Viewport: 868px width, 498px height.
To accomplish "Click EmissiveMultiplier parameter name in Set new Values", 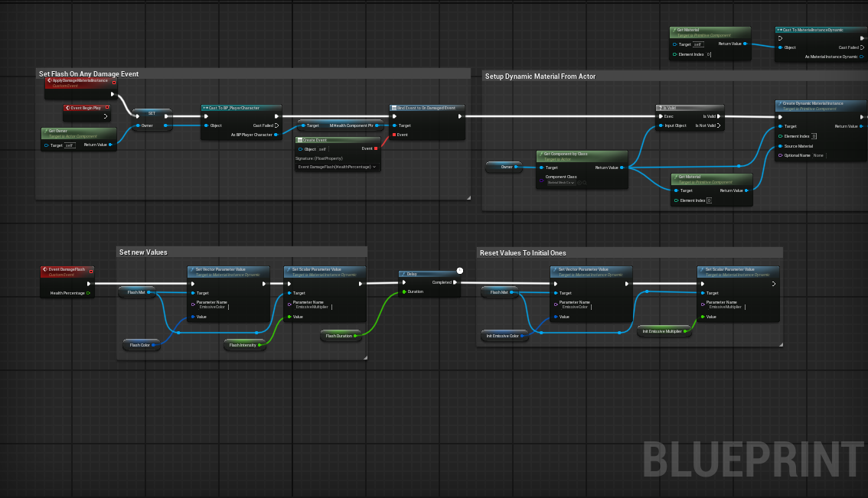I will [x=312, y=307].
